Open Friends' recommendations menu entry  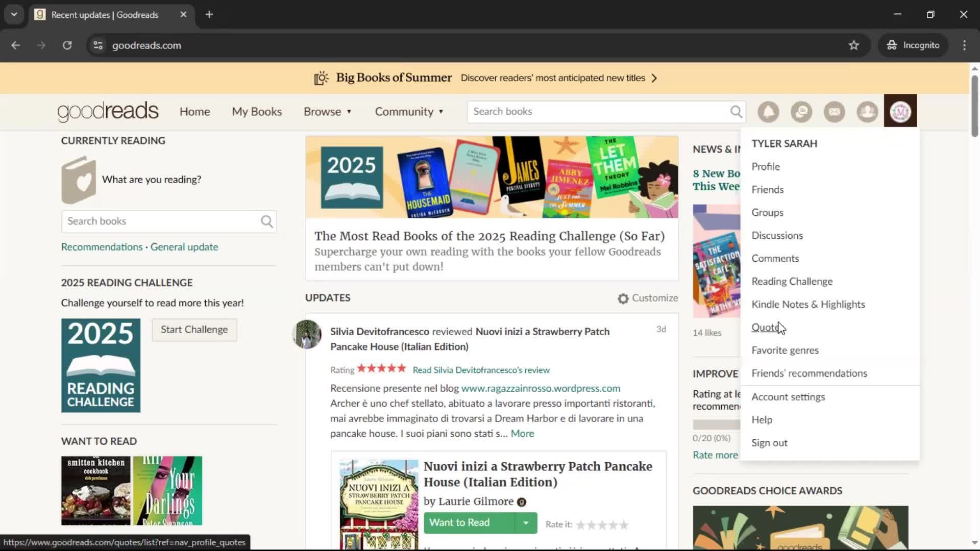[x=810, y=373]
